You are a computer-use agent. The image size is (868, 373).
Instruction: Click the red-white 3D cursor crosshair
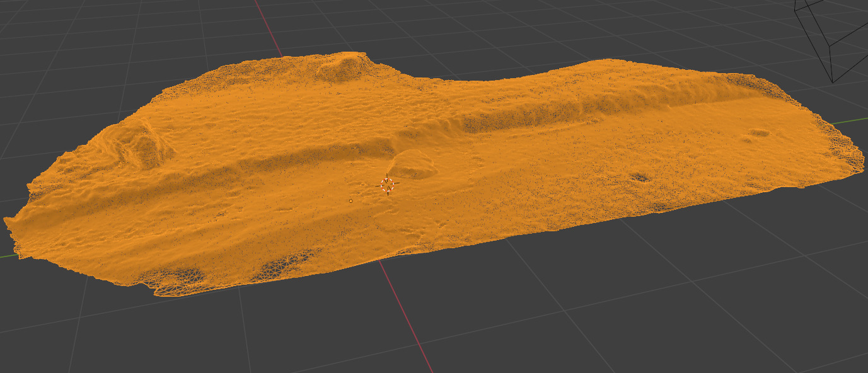pyautogui.click(x=387, y=185)
